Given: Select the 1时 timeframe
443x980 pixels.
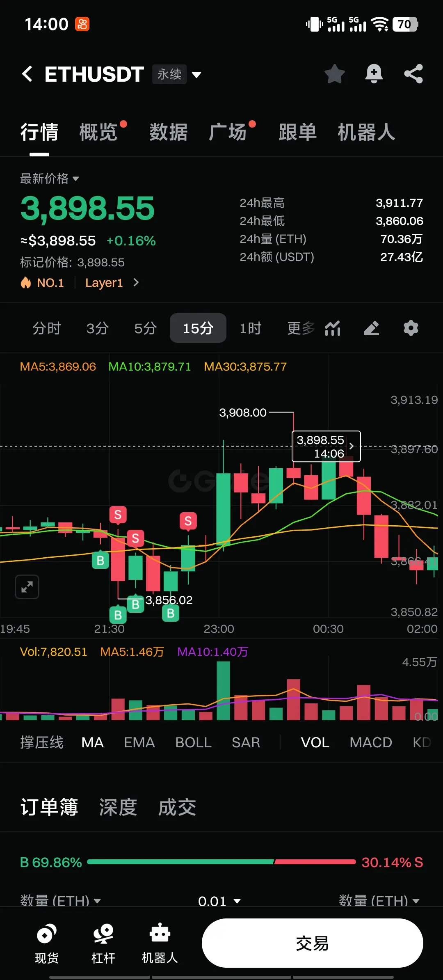Looking at the screenshot, I should 250,328.
